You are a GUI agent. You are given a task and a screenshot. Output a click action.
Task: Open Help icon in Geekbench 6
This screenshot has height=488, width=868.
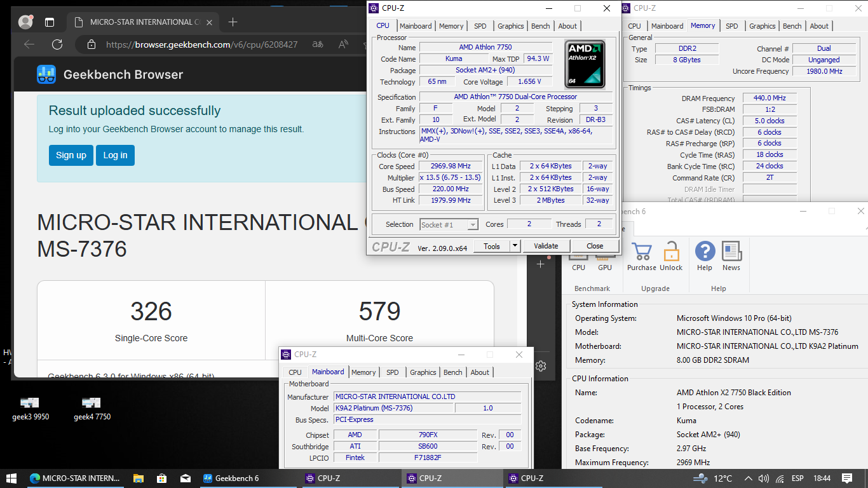click(x=705, y=252)
